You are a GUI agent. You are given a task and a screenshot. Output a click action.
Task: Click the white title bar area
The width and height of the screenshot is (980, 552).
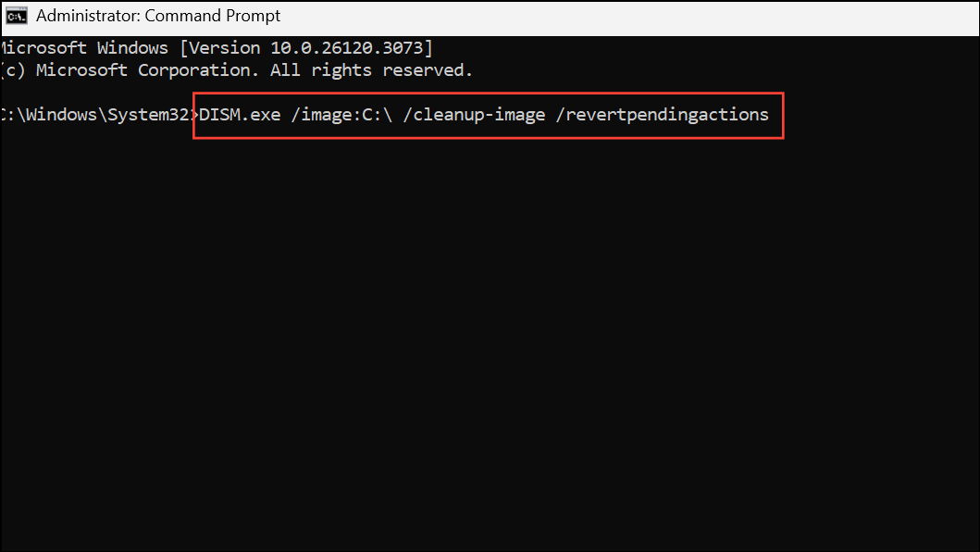coord(555,15)
